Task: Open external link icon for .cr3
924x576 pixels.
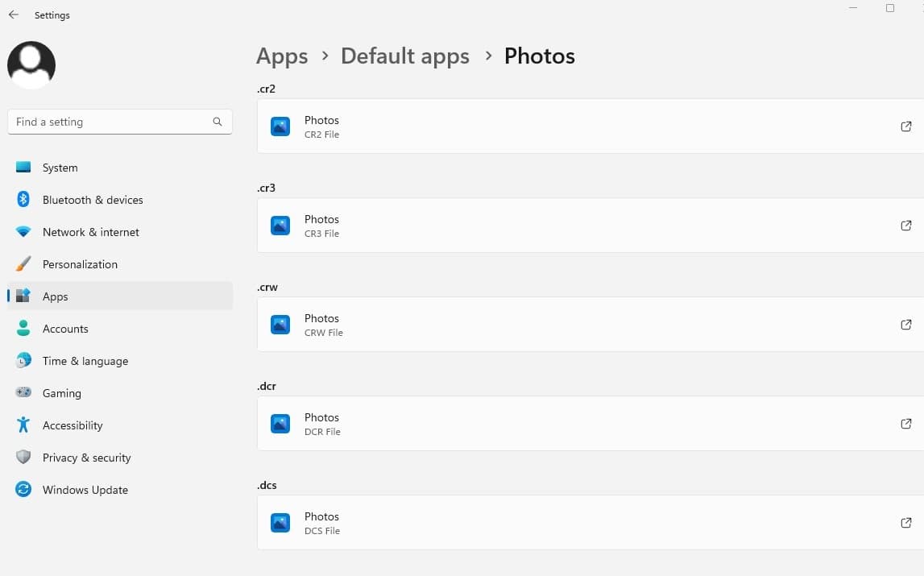Action: pyautogui.click(x=905, y=226)
